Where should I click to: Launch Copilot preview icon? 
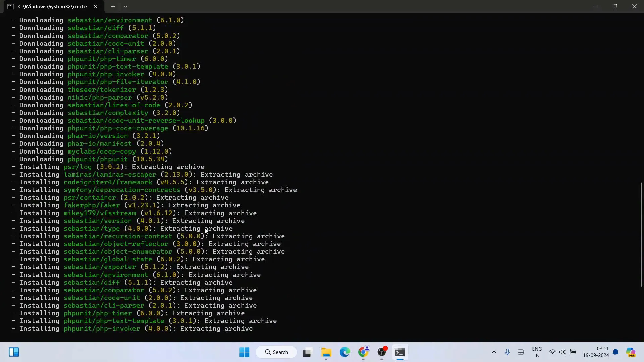(x=631, y=352)
